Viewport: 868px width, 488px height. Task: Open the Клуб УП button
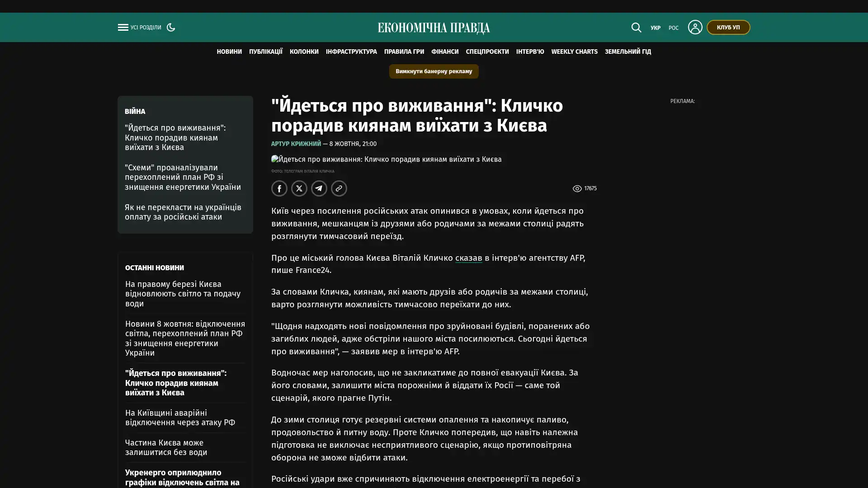pos(728,27)
